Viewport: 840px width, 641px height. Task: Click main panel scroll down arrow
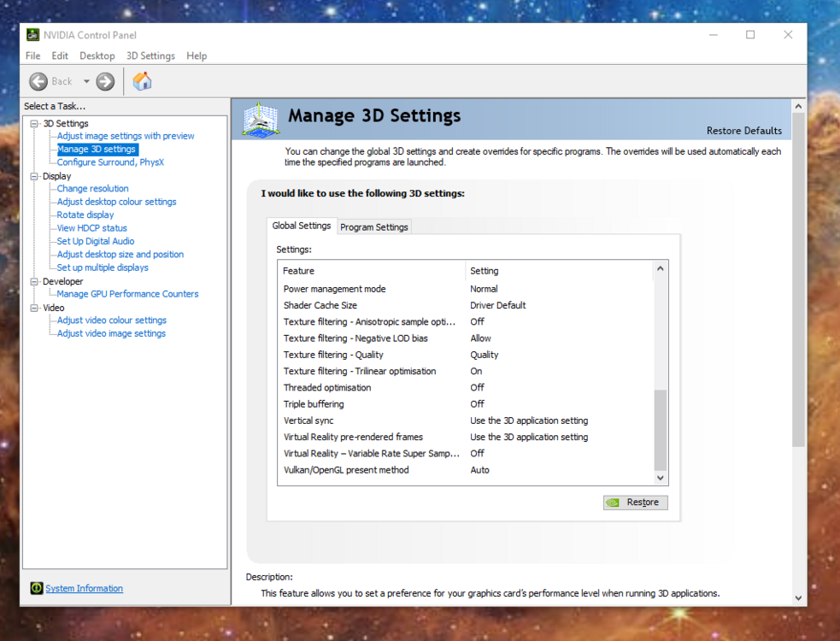798,598
